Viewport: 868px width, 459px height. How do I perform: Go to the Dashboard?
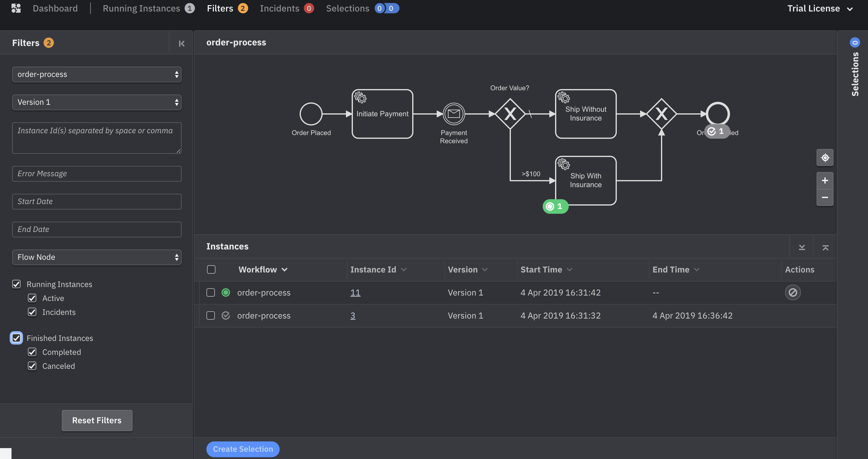55,8
